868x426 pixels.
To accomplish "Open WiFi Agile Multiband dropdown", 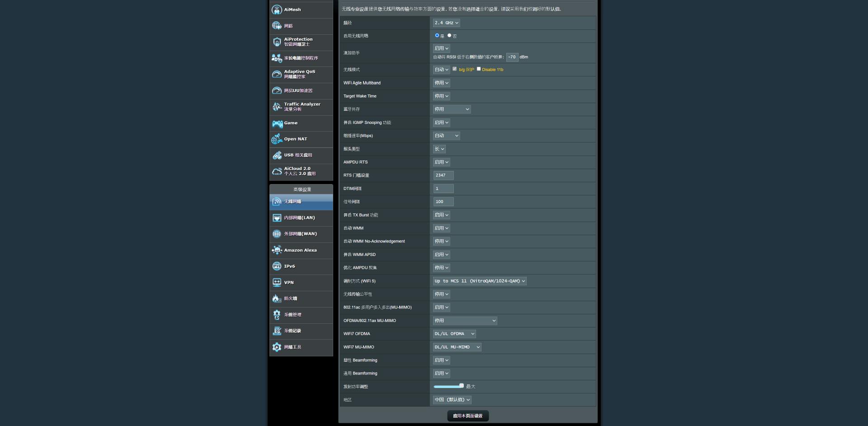I will [x=442, y=83].
